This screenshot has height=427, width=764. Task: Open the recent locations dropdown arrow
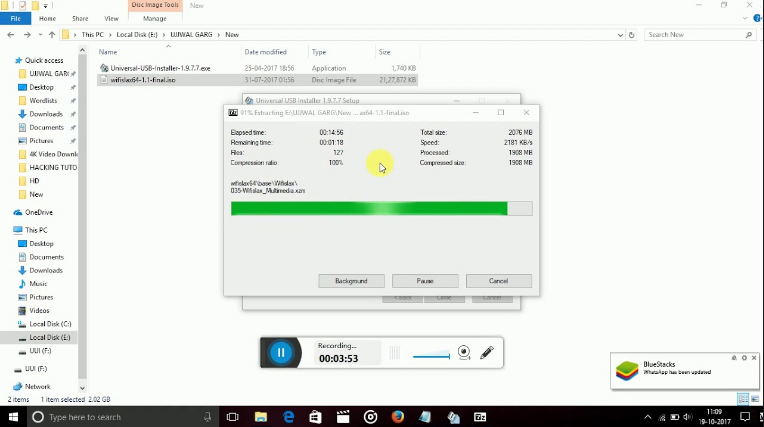(x=40, y=35)
